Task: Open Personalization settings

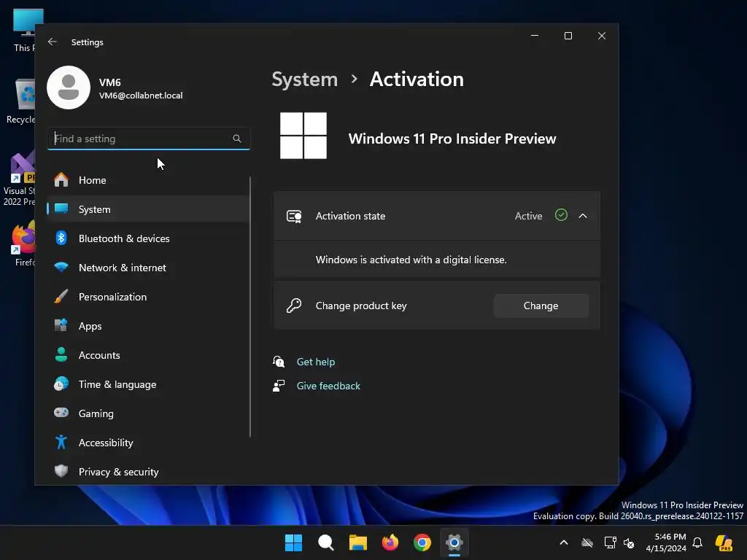Action: (x=148, y=297)
